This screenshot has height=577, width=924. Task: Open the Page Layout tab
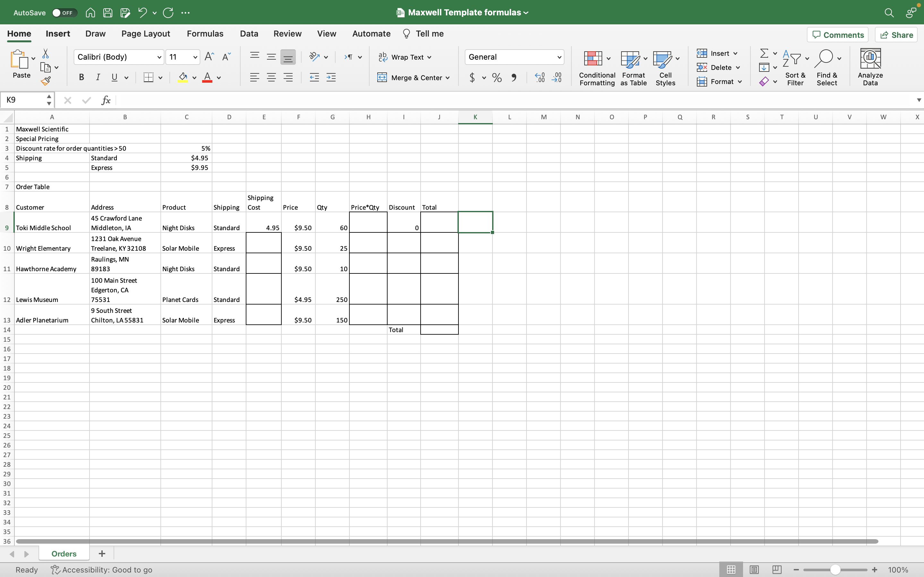pyautogui.click(x=145, y=34)
